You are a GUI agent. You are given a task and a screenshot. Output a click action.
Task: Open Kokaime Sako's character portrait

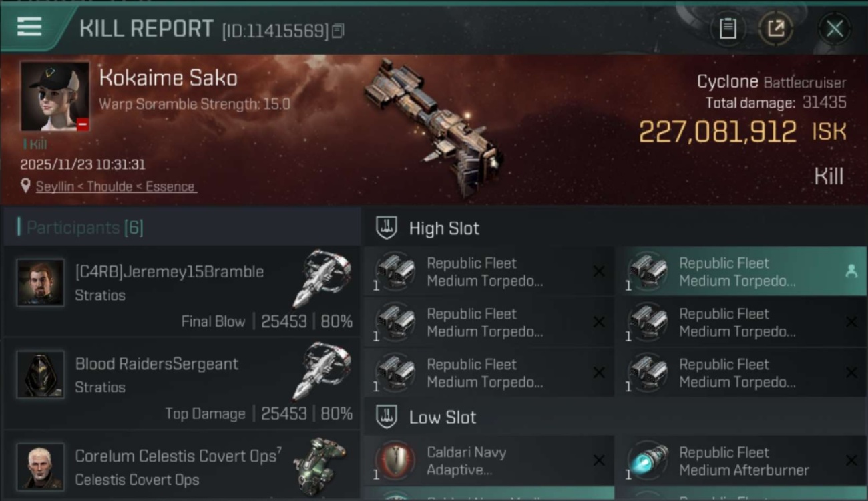[x=55, y=96]
